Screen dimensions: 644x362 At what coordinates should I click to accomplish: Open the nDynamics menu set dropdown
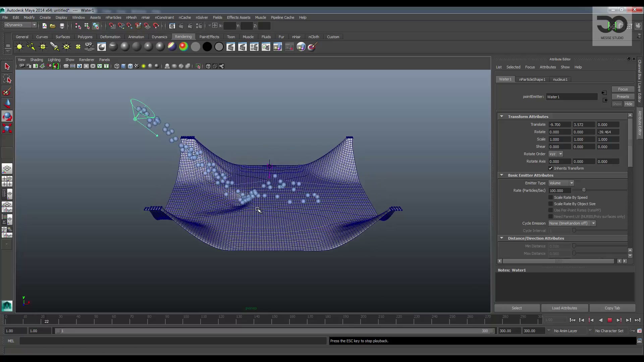tap(20, 25)
